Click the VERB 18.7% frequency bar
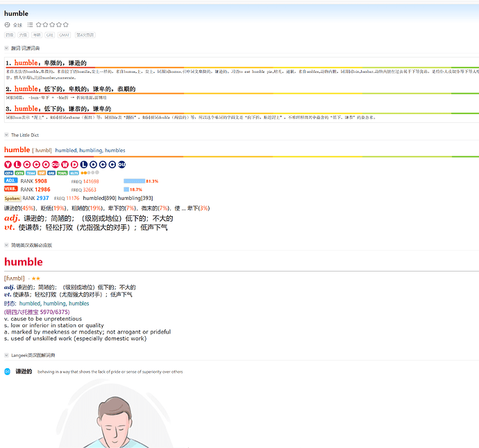Image resolution: width=479 pixels, height=448 pixels. point(126,190)
